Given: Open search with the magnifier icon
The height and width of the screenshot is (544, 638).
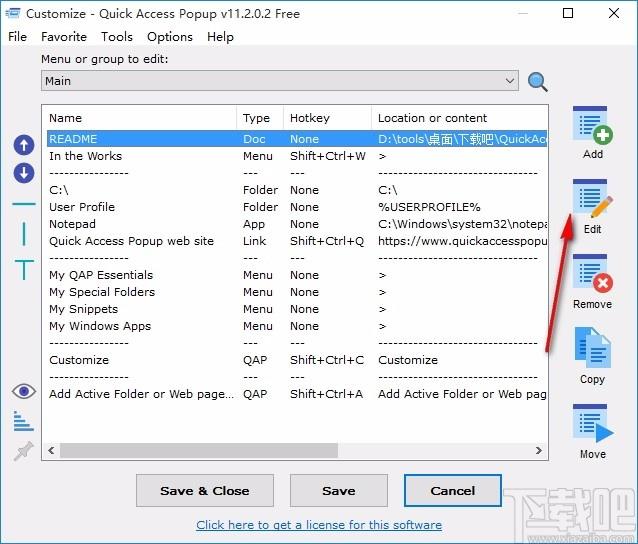Looking at the screenshot, I should (537, 82).
